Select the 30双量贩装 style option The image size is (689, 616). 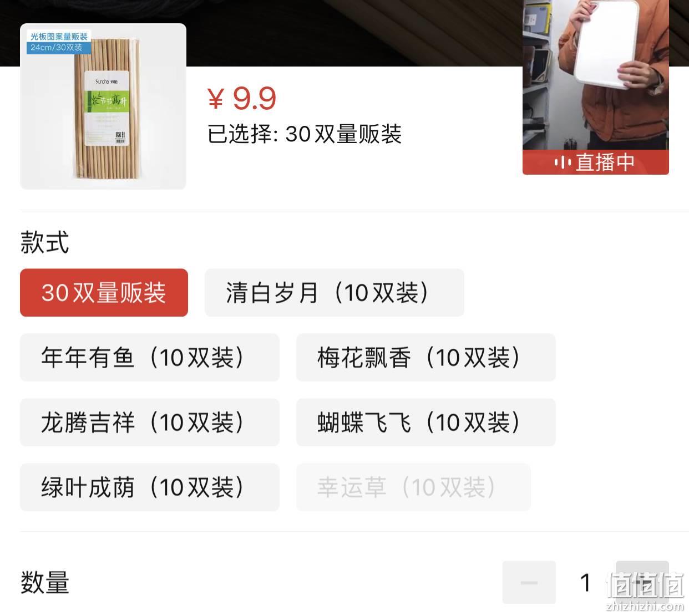tap(104, 293)
